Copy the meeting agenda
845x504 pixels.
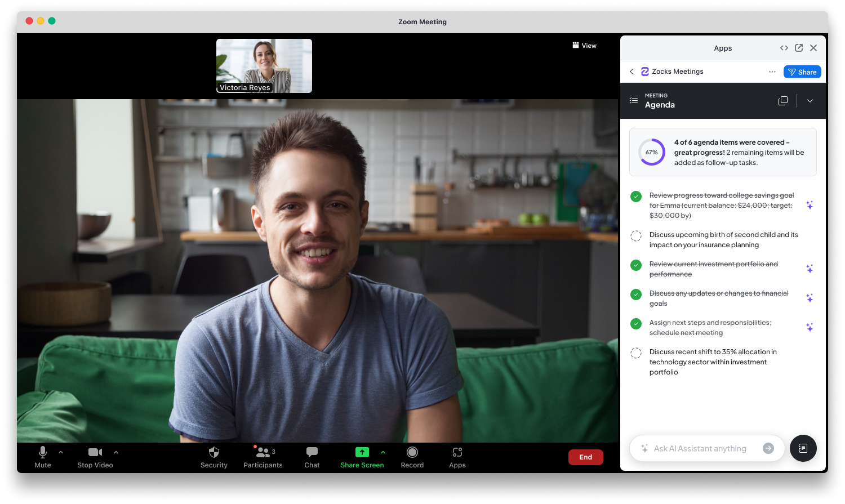[x=783, y=101]
